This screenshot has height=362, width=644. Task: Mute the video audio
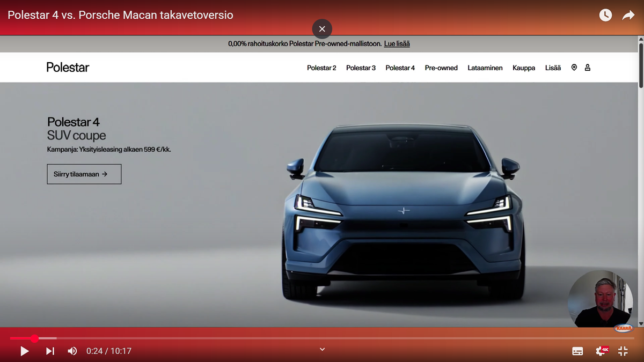[x=72, y=351]
